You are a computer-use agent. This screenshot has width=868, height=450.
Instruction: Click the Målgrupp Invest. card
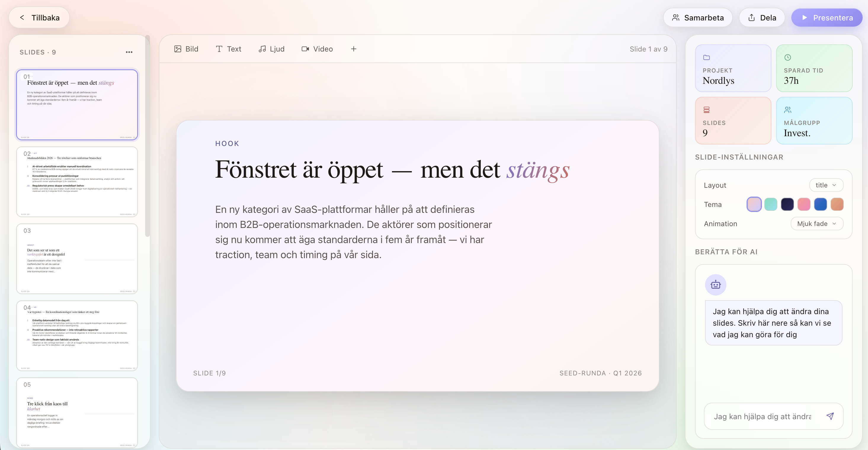814,120
